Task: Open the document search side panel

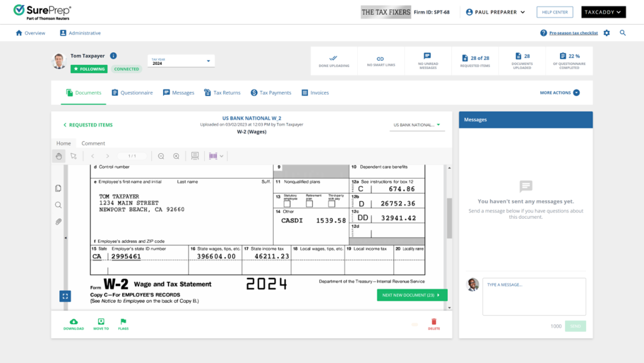Action: [58, 205]
